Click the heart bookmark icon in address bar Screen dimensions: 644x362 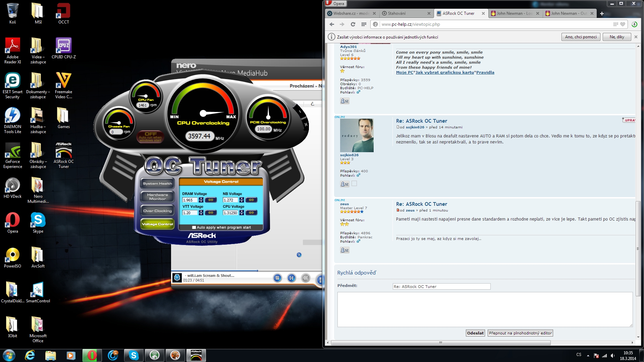click(x=623, y=24)
